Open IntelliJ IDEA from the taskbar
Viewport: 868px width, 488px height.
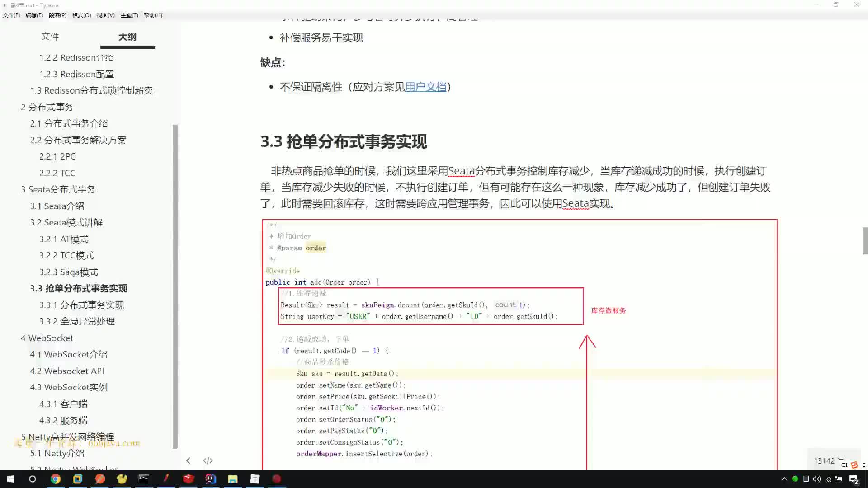pyautogui.click(x=211, y=479)
